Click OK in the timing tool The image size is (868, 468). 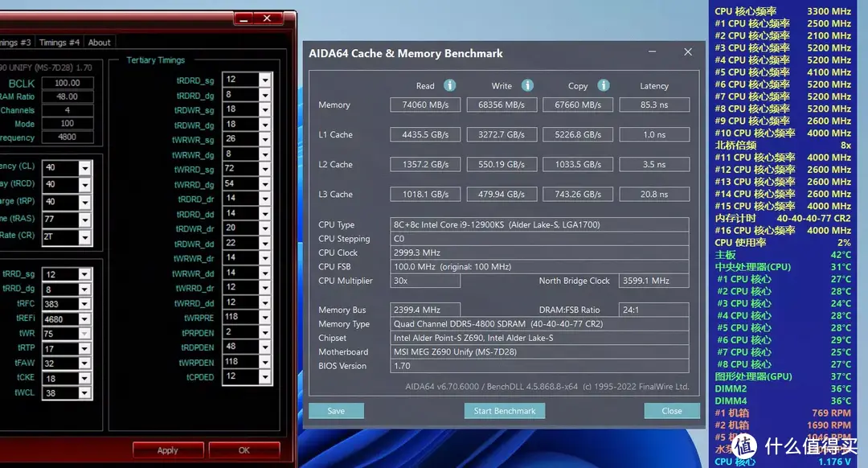tap(244, 450)
